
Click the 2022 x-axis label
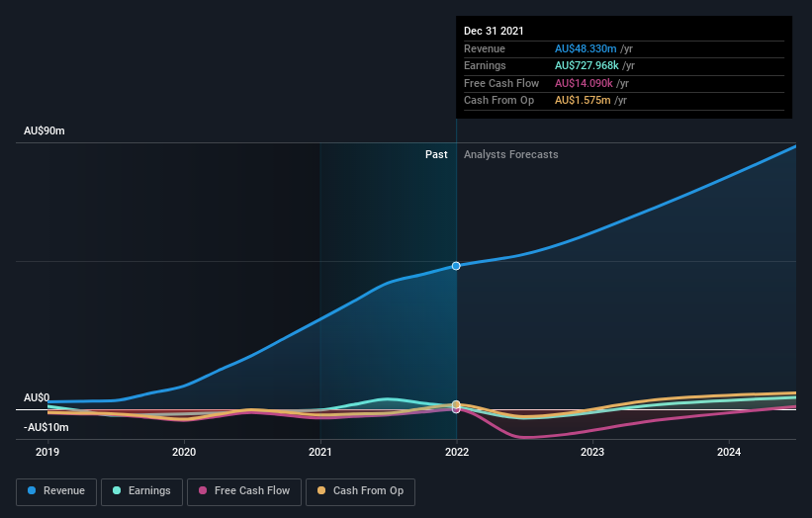pos(457,453)
